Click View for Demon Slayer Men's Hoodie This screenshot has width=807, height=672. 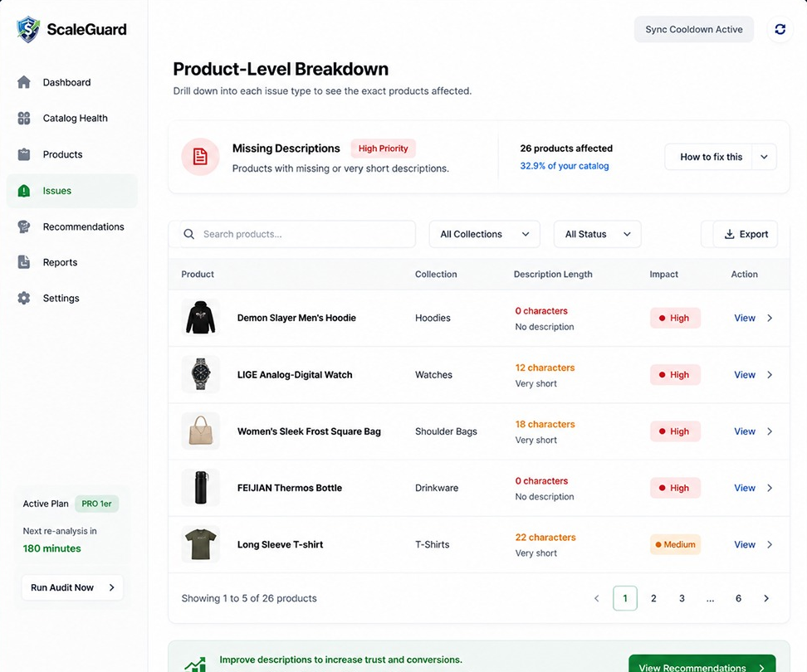745,318
